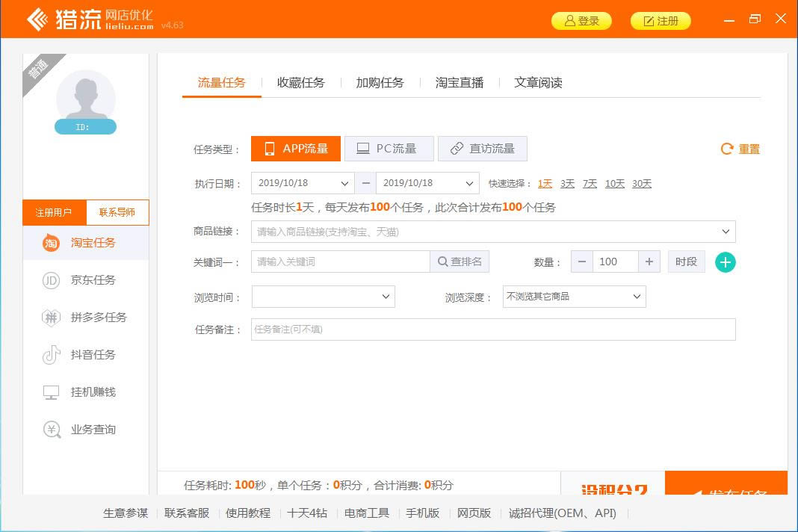Open 使用教程 footer link
This screenshot has width=798, height=532.
pos(248,513)
